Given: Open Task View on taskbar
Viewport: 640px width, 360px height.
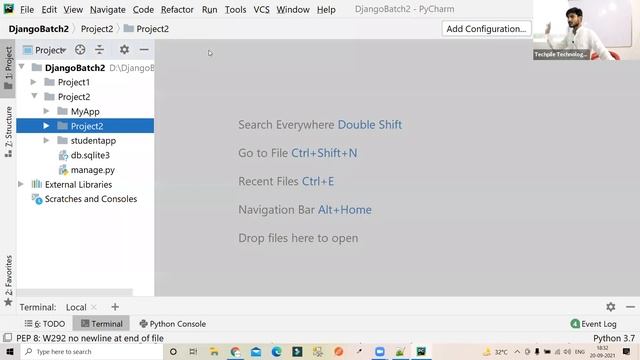Looking at the screenshot, I should 193,351.
